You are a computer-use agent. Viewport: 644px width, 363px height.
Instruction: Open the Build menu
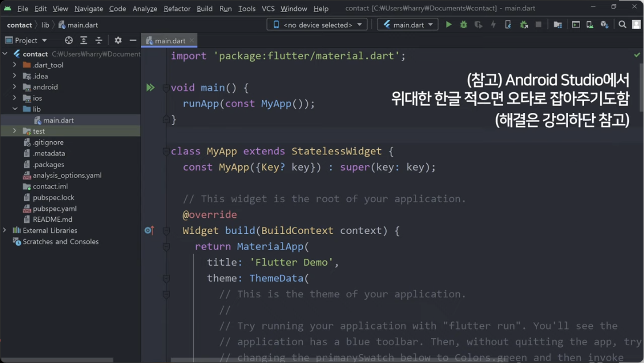[204, 8]
